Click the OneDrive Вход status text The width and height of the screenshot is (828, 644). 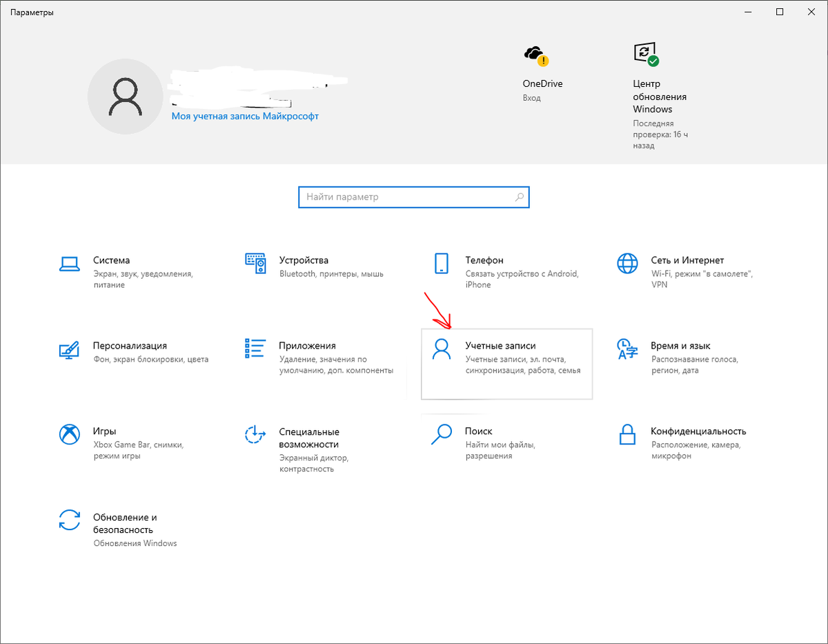click(x=531, y=98)
